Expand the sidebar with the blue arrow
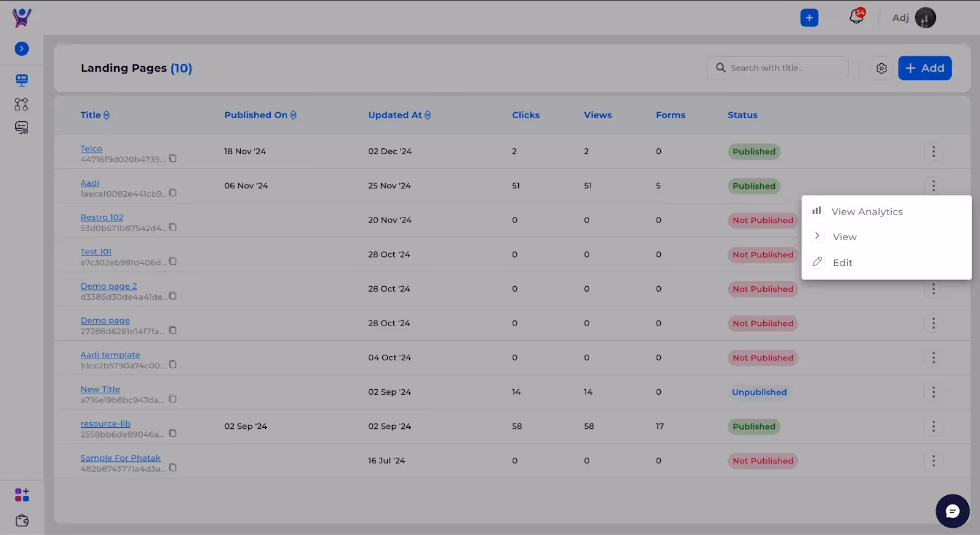This screenshot has height=535, width=980. tap(21, 48)
